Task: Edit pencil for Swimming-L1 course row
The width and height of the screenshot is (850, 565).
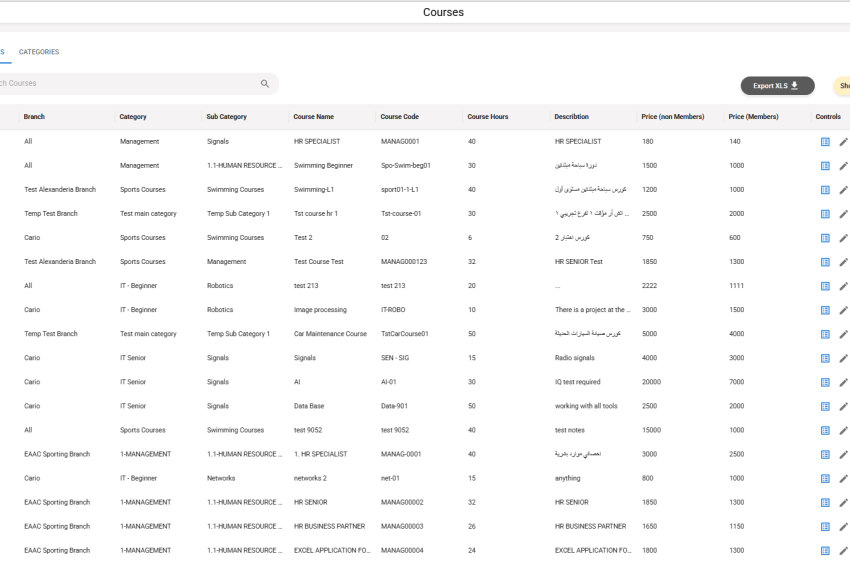Action: (843, 190)
